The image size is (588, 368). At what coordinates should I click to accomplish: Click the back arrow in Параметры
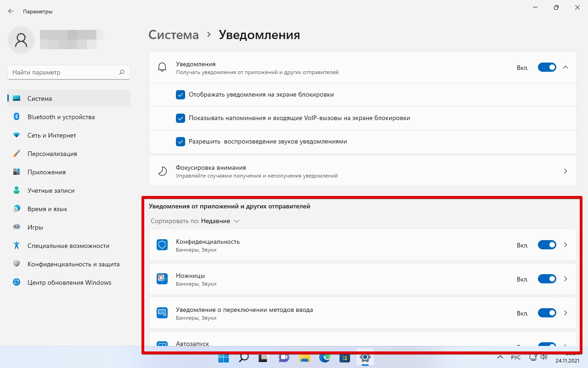pyautogui.click(x=11, y=11)
